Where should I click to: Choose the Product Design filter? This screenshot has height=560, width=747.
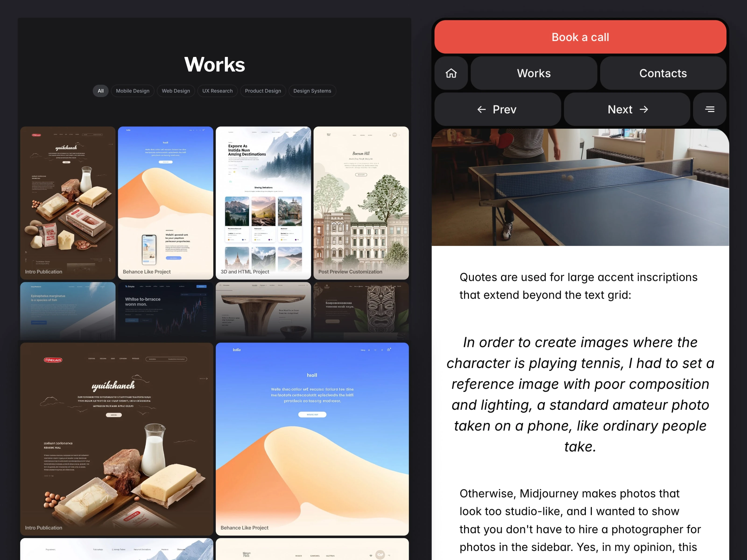coord(263,91)
